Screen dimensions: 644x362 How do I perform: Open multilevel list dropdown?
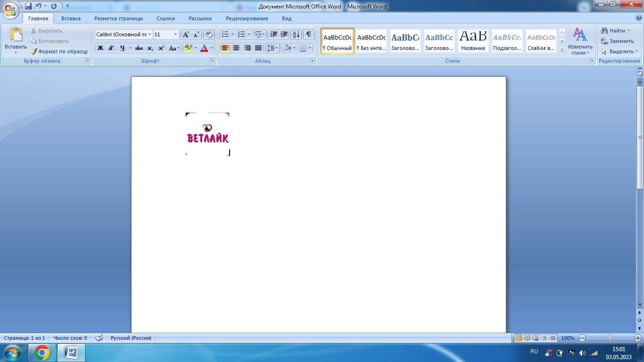[264, 34]
